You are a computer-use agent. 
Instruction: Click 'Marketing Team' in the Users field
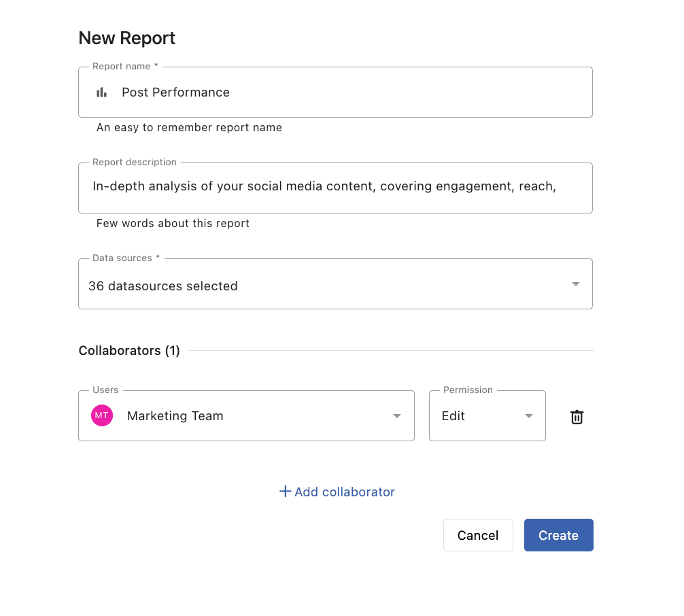(x=175, y=416)
